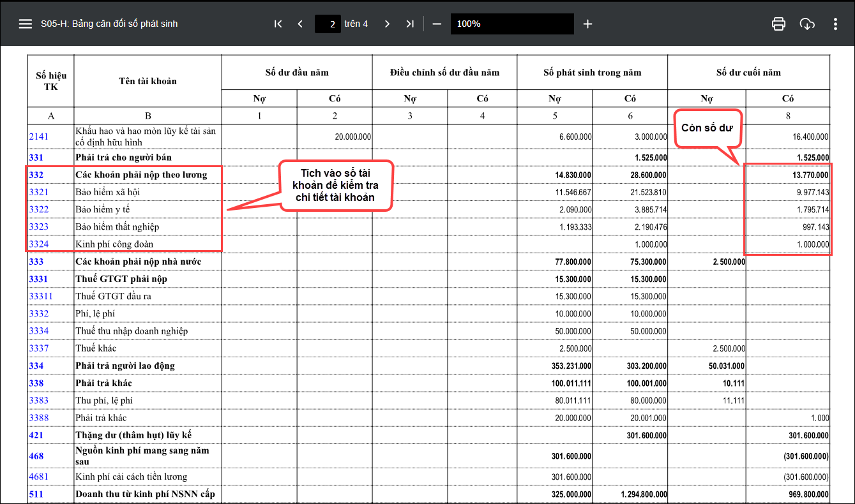The height and width of the screenshot is (504, 855).
Task: Open account 332 details link
Action: [36, 174]
